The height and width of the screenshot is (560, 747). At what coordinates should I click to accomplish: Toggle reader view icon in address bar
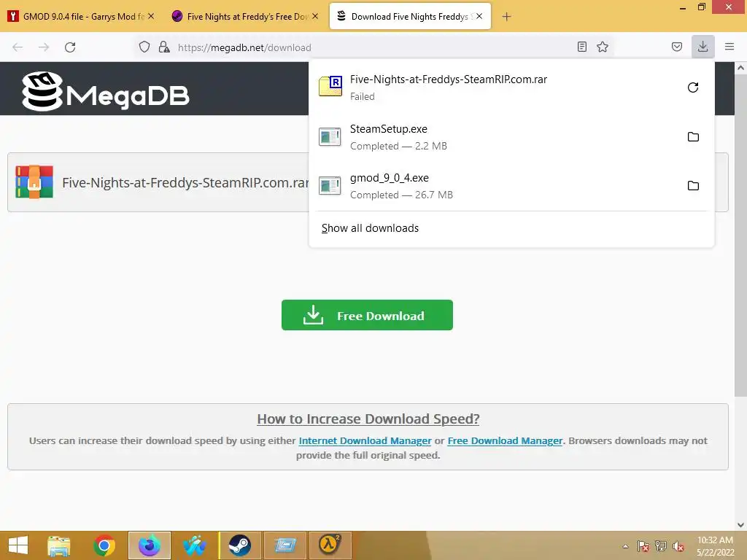[581, 47]
